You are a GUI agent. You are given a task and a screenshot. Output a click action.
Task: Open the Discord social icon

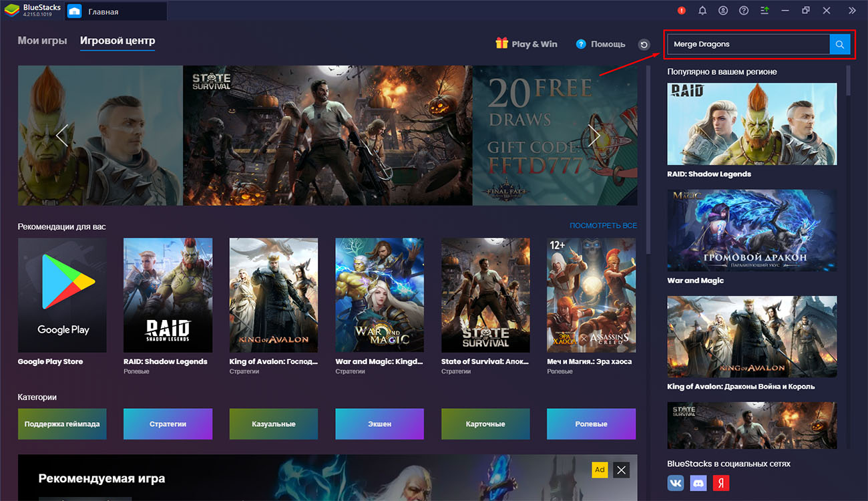click(698, 482)
